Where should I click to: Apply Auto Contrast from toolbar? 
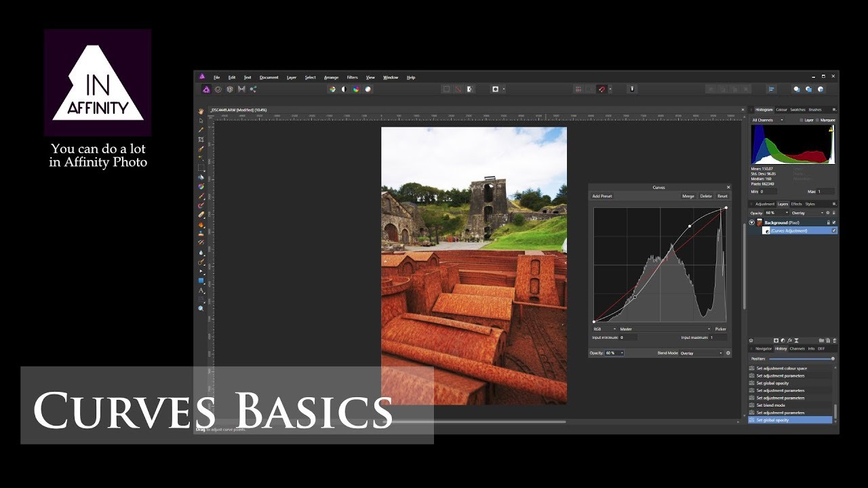click(x=344, y=89)
